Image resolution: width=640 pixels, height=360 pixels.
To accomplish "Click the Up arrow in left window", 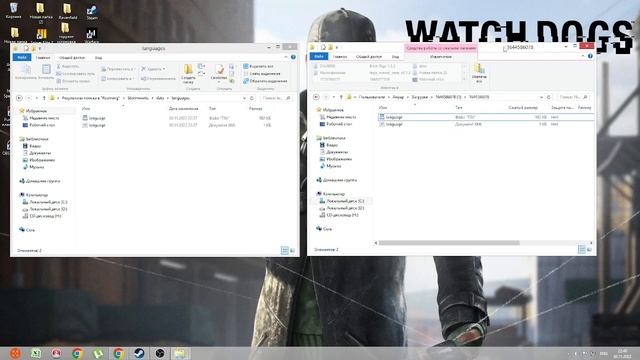I will tap(44, 98).
